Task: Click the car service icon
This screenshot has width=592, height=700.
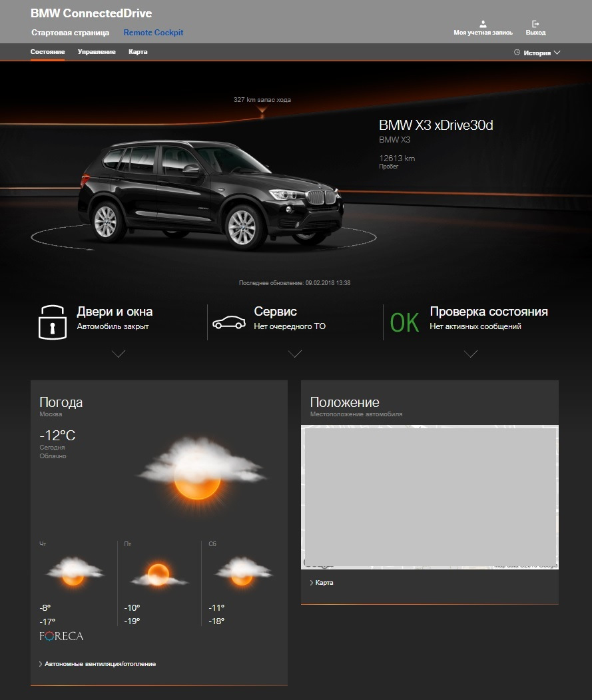Action: click(229, 322)
